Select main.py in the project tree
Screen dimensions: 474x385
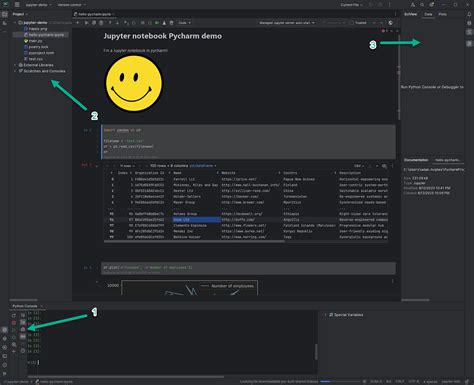click(33, 41)
